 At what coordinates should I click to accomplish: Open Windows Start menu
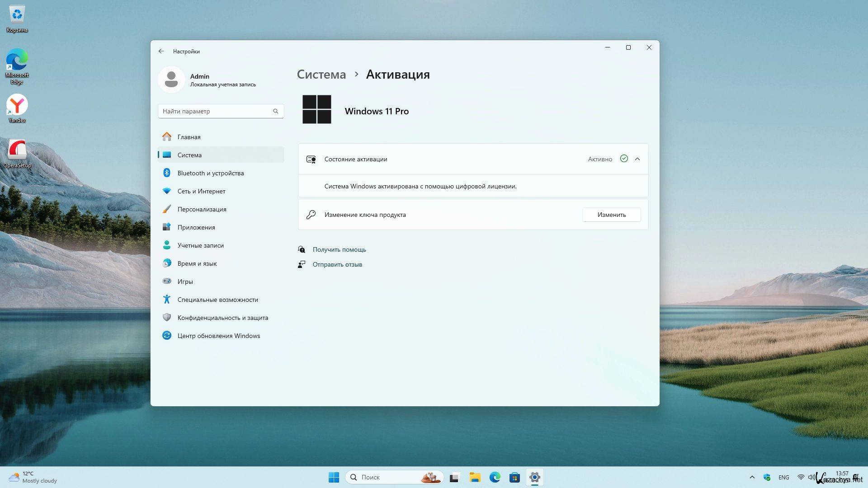coord(334,477)
